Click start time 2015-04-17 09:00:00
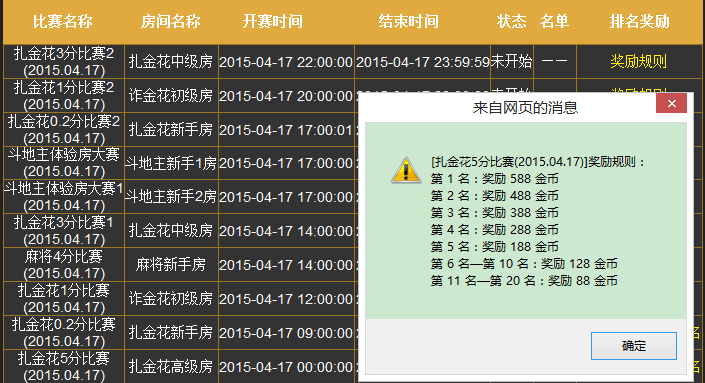705x383 pixels. [x=286, y=333]
